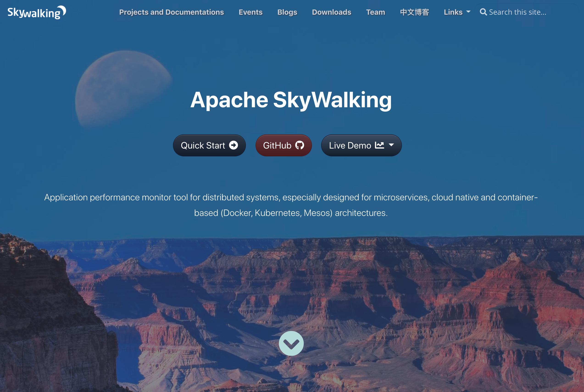This screenshot has height=392, width=584.
Task: Navigate to Downloads
Action: point(331,12)
